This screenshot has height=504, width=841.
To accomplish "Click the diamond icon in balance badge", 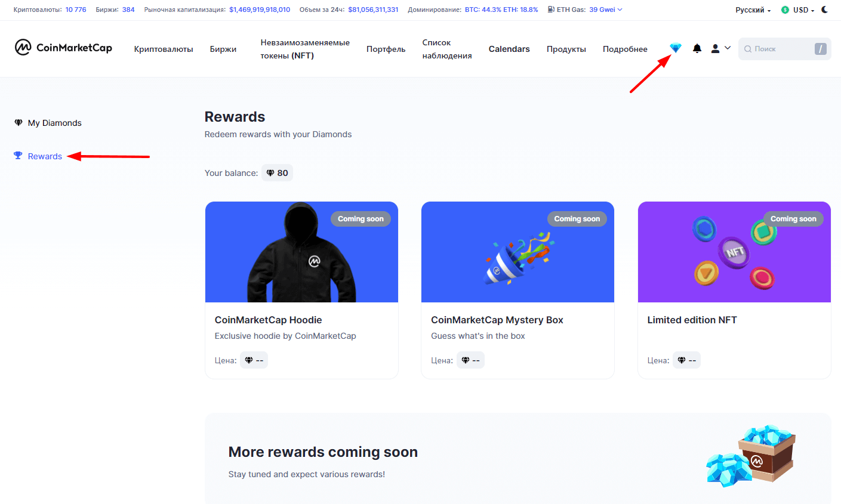I will coord(270,173).
